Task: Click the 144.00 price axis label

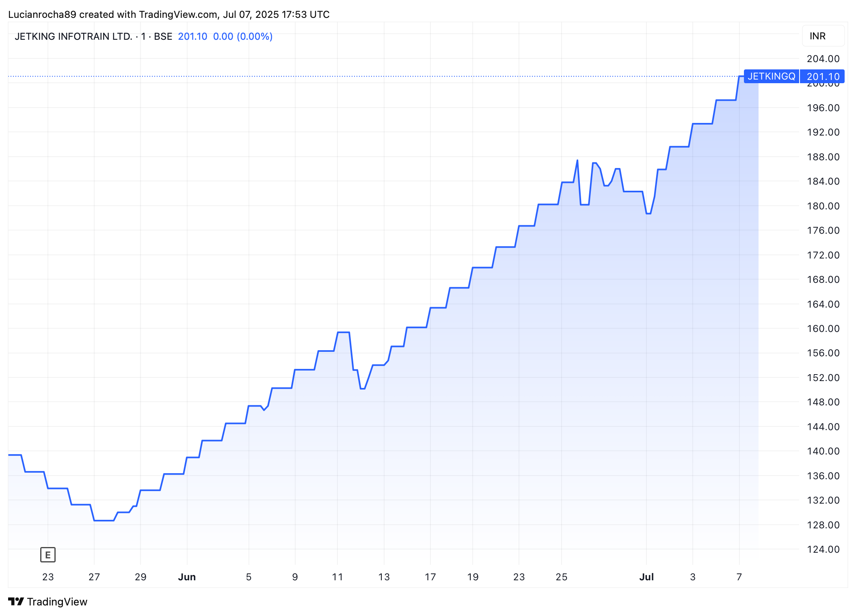Action: [x=823, y=427]
